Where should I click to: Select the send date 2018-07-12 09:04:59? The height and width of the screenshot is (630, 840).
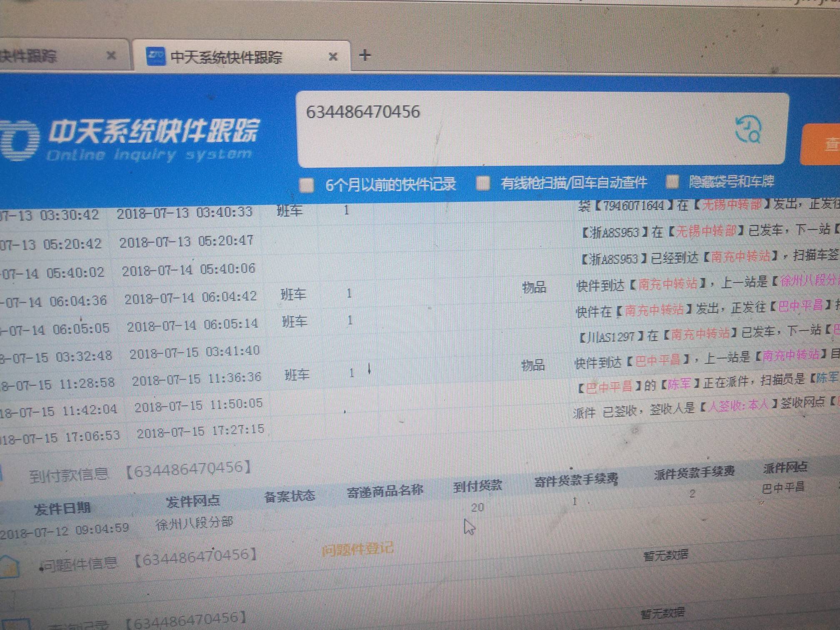pyautogui.click(x=65, y=531)
